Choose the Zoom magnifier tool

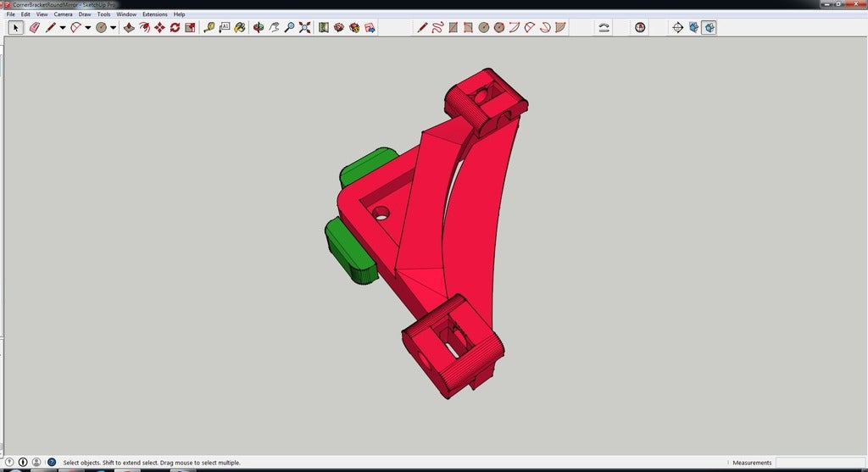coord(289,27)
